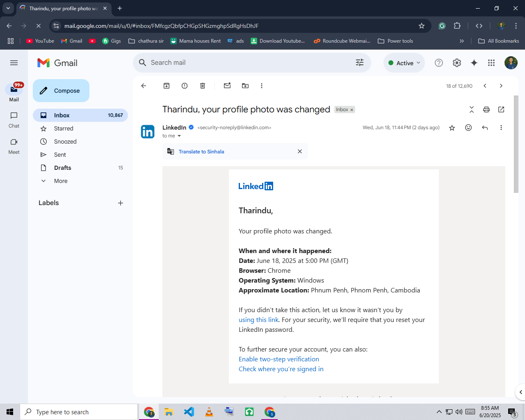Screen dimensions: 525x420
Task: Click the 'using this link' hyperlink
Action: coord(258,320)
